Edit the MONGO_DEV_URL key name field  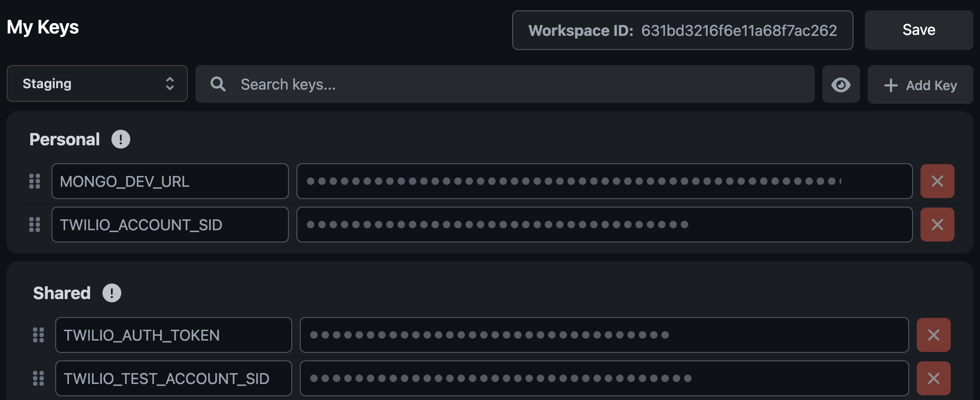pos(170,181)
